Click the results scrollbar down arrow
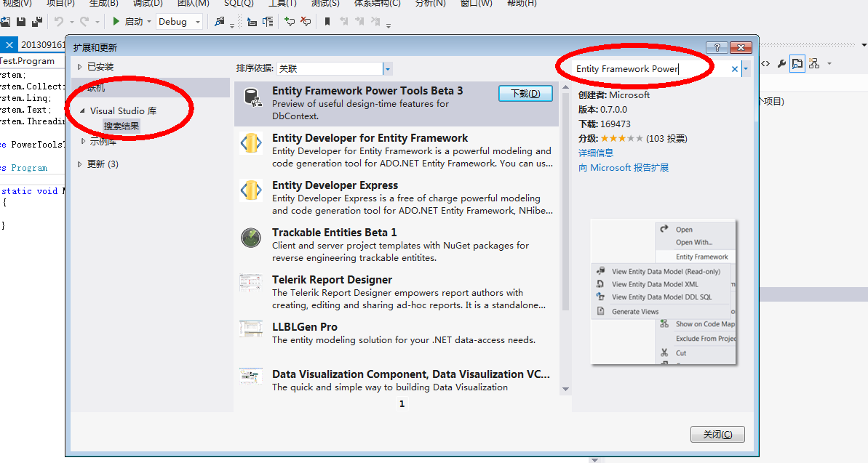The width and height of the screenshot is (868, 463). [566, 389]
